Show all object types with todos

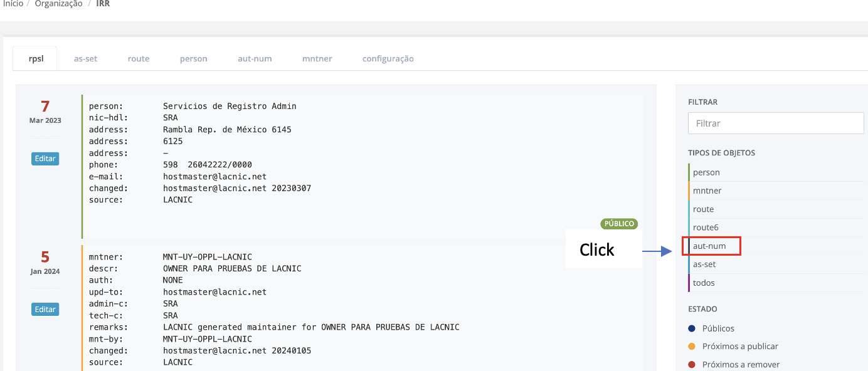point(704,283)
